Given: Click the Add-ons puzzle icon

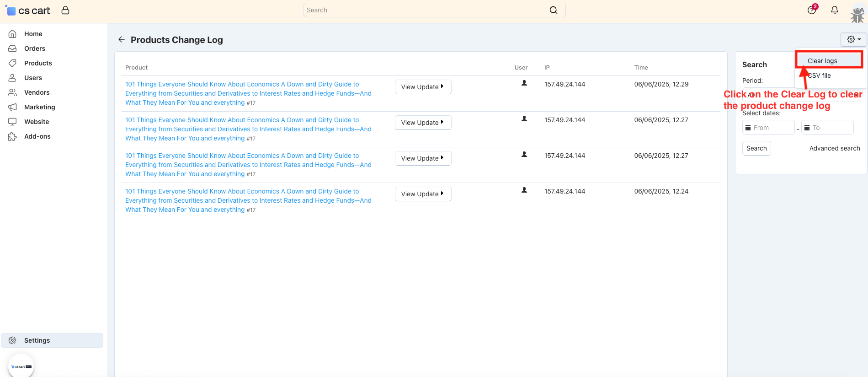Looking at the screenshot, I should click(13, 136).
